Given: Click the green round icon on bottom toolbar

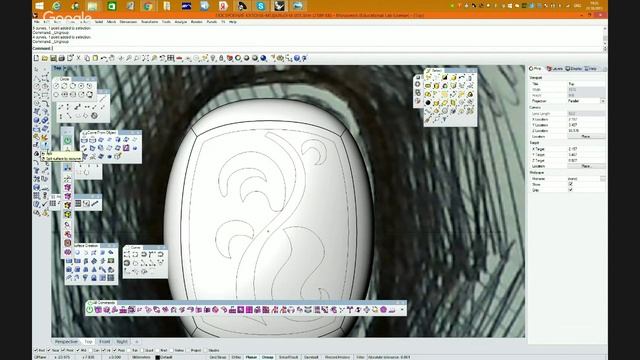Looking at the screenshot, I should 89,310.
